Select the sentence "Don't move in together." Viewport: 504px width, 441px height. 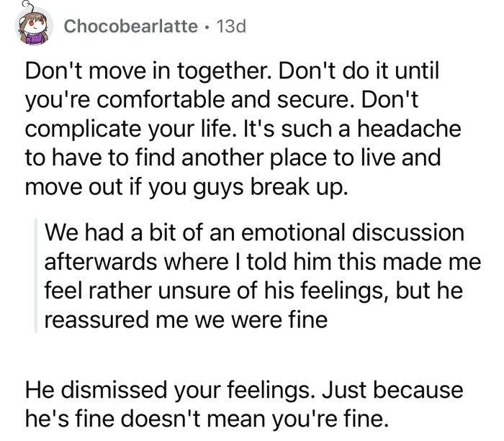(150, 71)
